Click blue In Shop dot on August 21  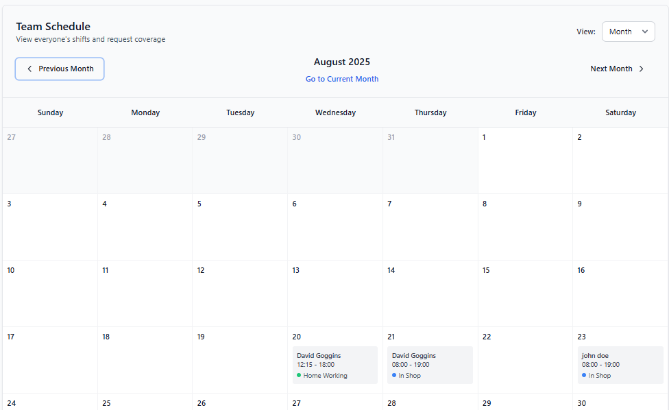click(394, 375)
